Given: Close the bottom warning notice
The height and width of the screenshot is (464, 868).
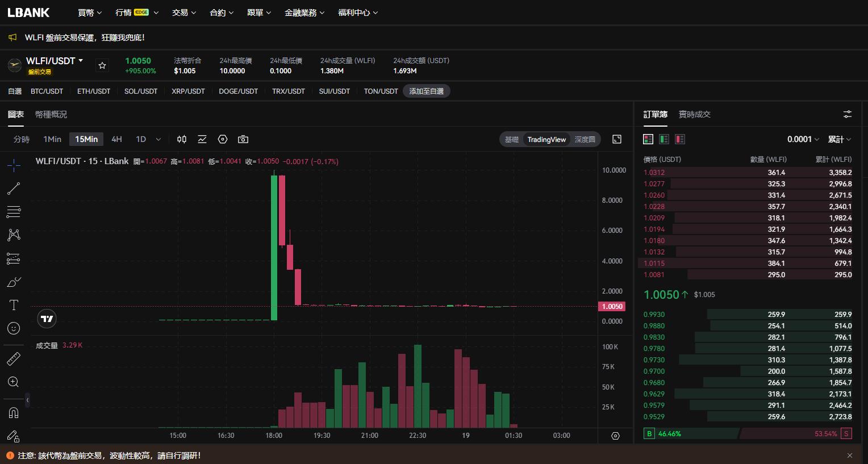Looking at the screenshot, I should click(x=850, y=455).
